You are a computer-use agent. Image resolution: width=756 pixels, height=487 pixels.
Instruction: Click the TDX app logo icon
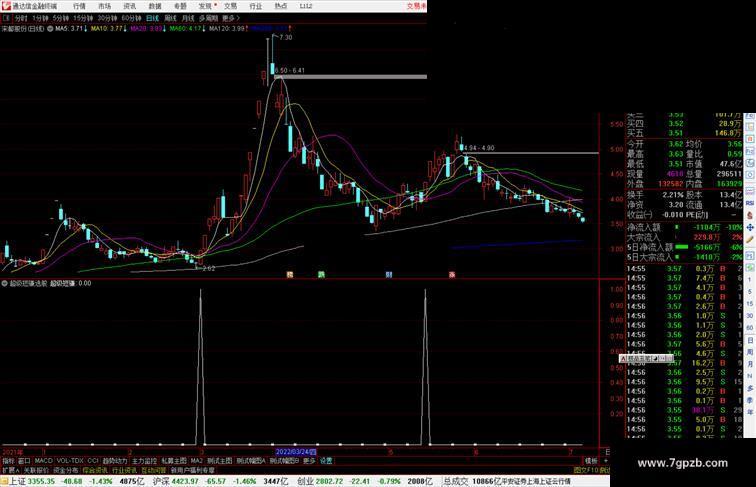point(6,6)
